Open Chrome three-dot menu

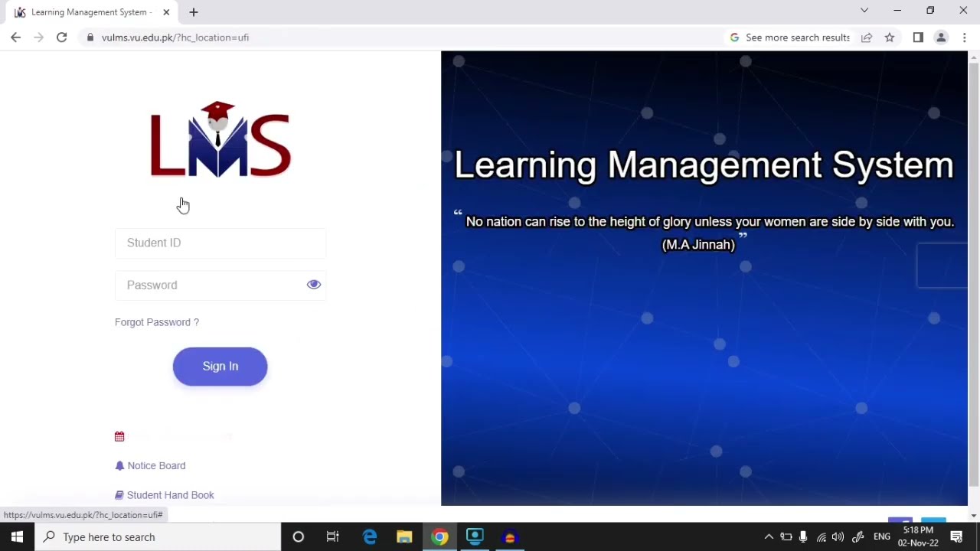tap(965, 37)
